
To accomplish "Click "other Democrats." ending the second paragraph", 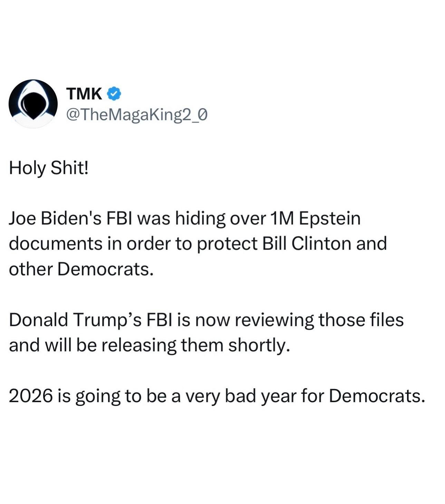I will (x=81, y=269).
